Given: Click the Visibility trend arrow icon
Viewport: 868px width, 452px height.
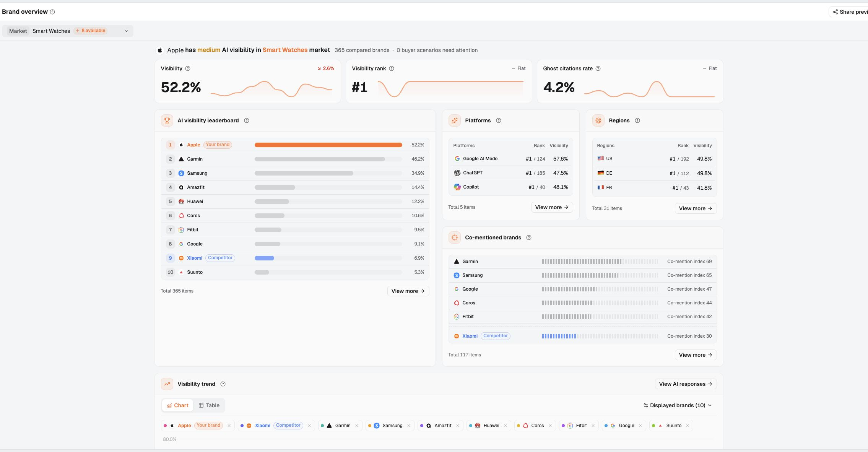Looking at the screenshot, I should [167, 384].
